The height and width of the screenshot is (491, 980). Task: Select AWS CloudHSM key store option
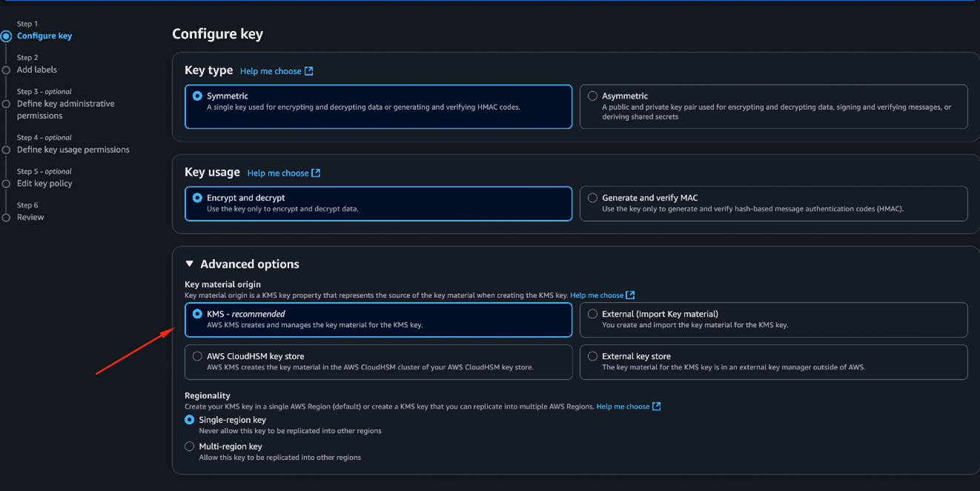[198, 357]
